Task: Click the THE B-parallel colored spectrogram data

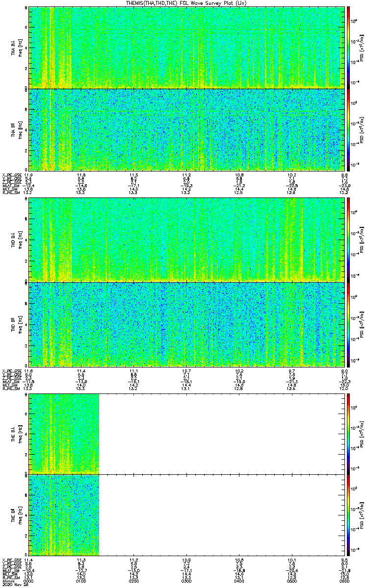Action: click(64, 514)
